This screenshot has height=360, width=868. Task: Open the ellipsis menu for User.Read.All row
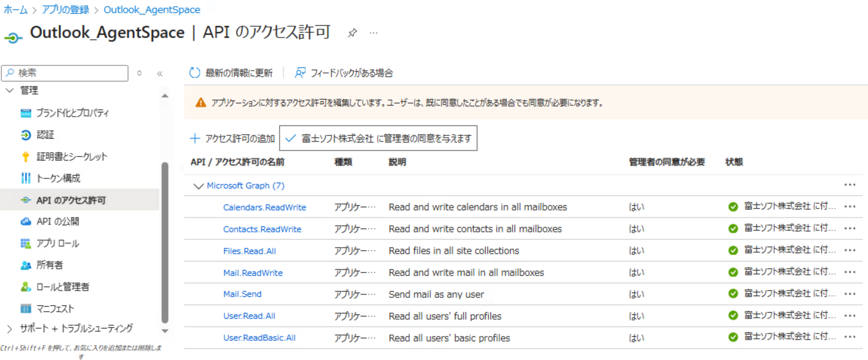coord(850,316)
